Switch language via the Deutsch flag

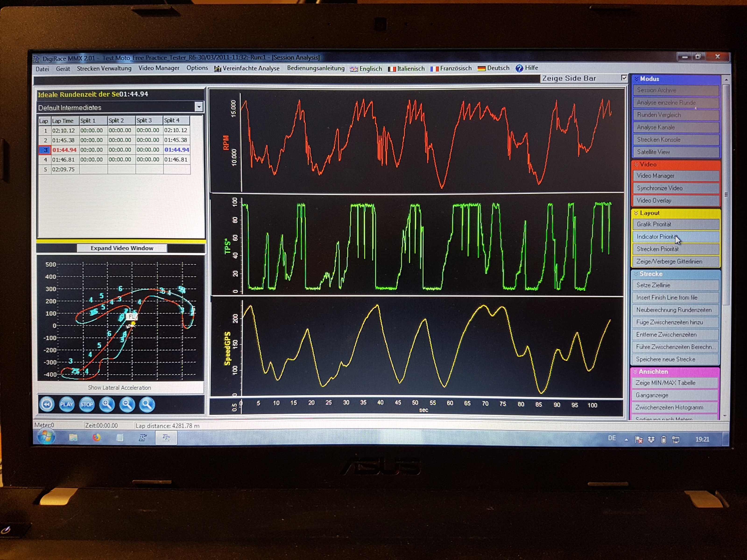[x=482, y=69]
